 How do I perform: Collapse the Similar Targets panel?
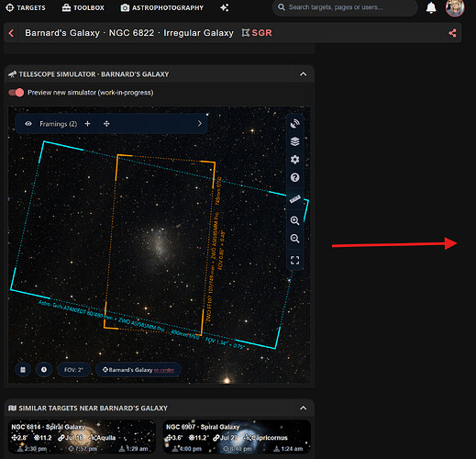303,408
